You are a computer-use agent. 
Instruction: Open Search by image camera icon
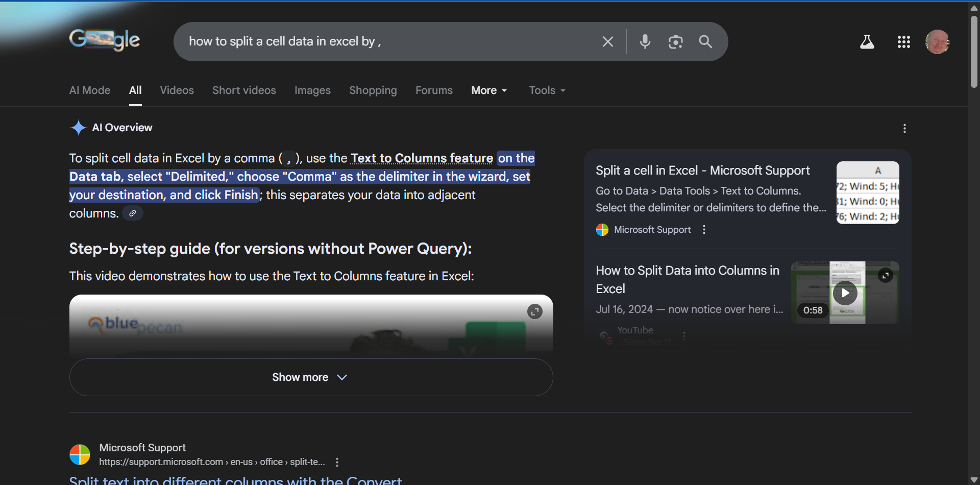click(x=675, y=42)
